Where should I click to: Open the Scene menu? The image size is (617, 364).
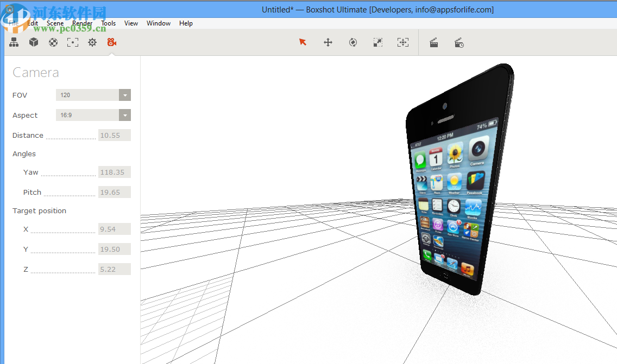point(55,23)
